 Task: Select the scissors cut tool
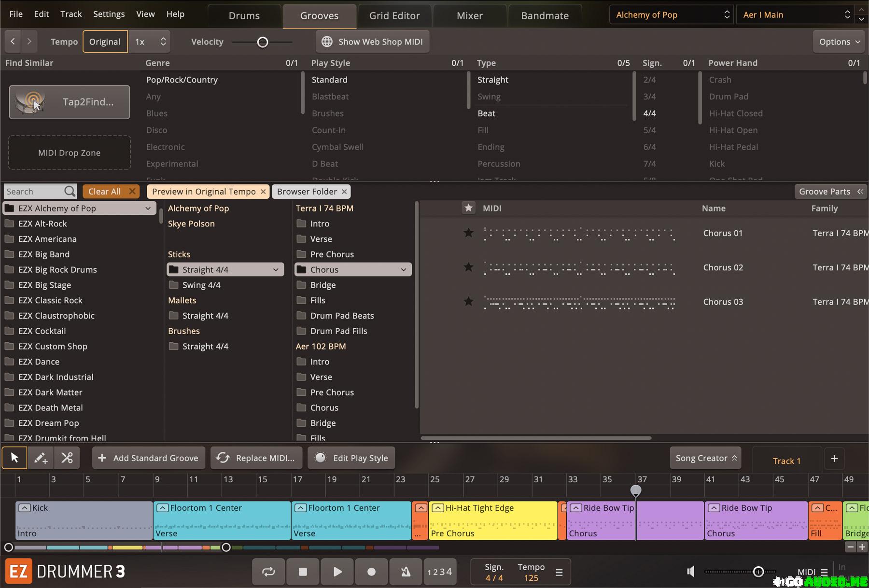pyautogui.click(x=67, y=458)
